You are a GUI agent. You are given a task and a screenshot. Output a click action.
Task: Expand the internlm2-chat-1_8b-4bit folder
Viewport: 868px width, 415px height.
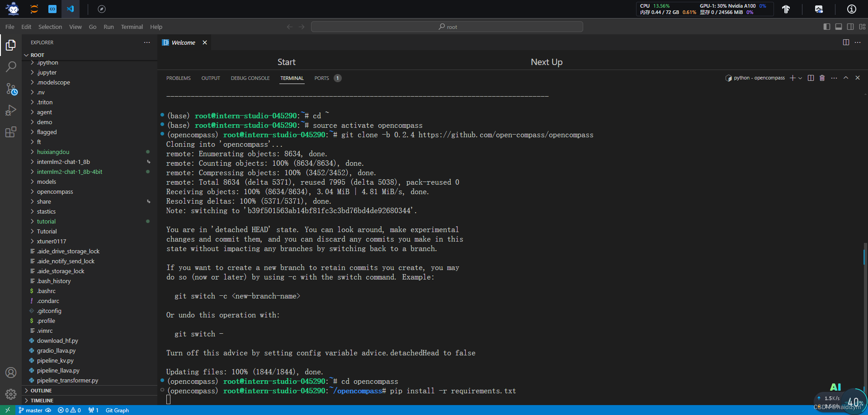tap(90, 172)
